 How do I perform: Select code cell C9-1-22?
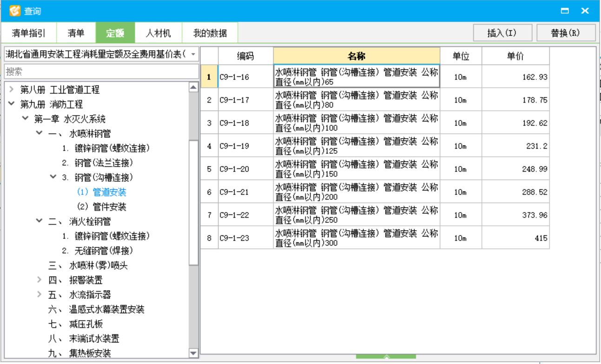click(246, 215)
